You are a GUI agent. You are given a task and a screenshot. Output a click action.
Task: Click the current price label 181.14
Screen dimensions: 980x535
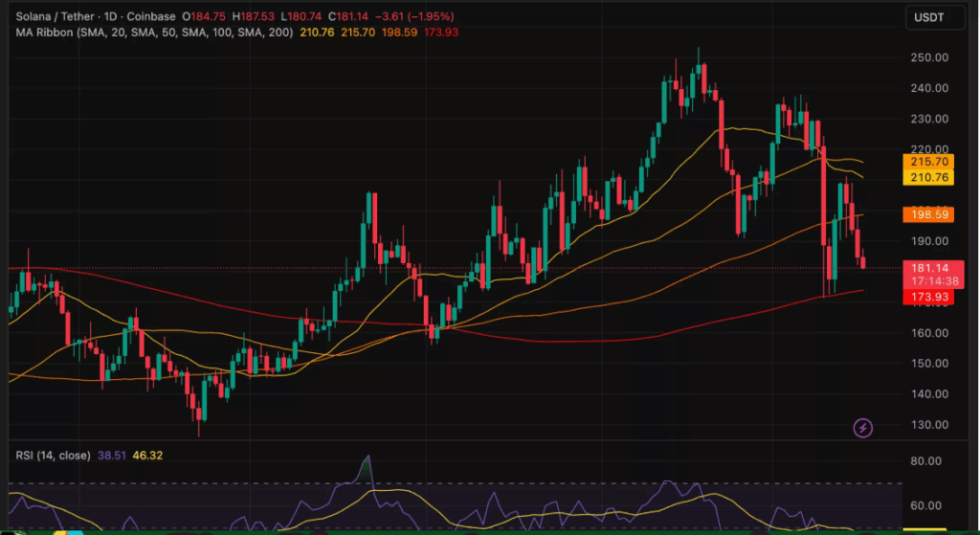click(x=926, y=269)
